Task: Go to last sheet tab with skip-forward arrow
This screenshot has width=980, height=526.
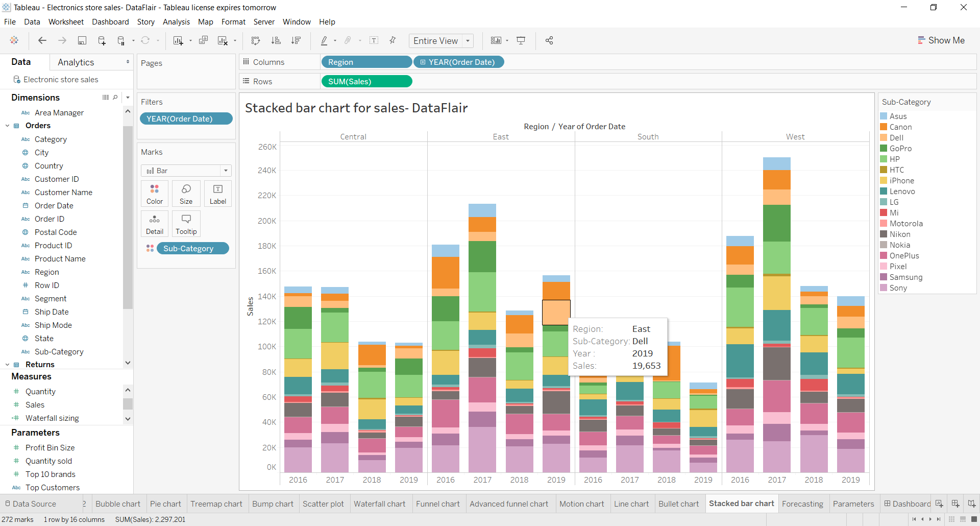Action: tap(939, 519)
